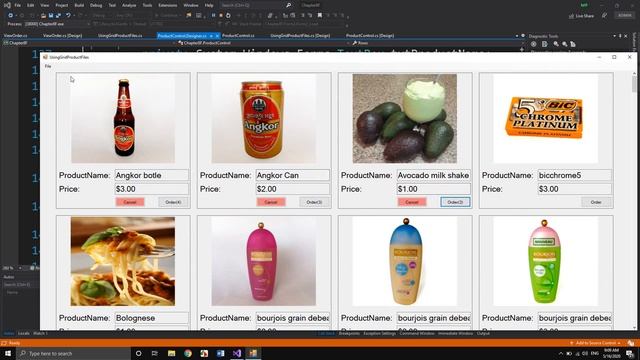
Task: Click Restart debugging icon
Action: pos(228,16)
